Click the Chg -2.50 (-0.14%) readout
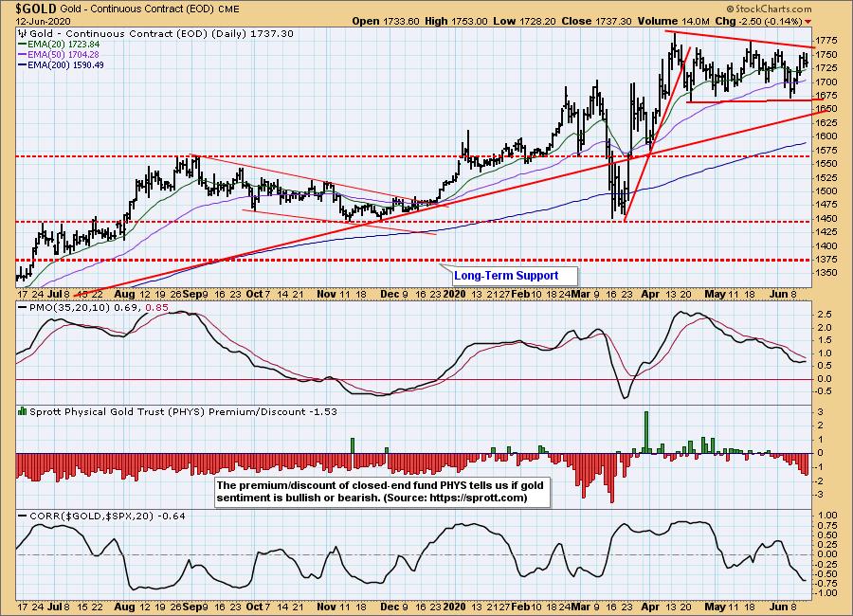Image resolution: width=853 pixels, height=616 pixels. coord(758,21)
